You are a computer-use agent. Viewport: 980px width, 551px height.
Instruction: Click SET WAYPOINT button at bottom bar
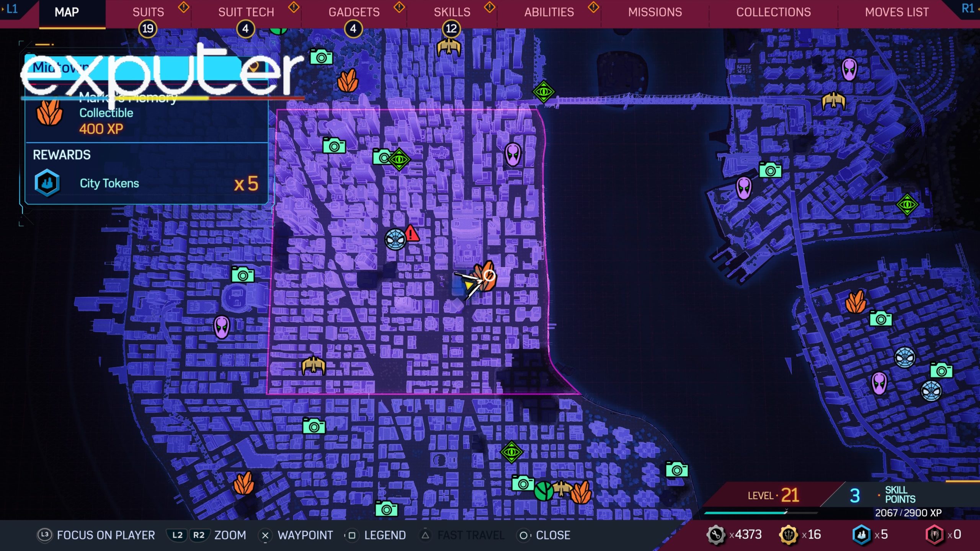(302, 536)
